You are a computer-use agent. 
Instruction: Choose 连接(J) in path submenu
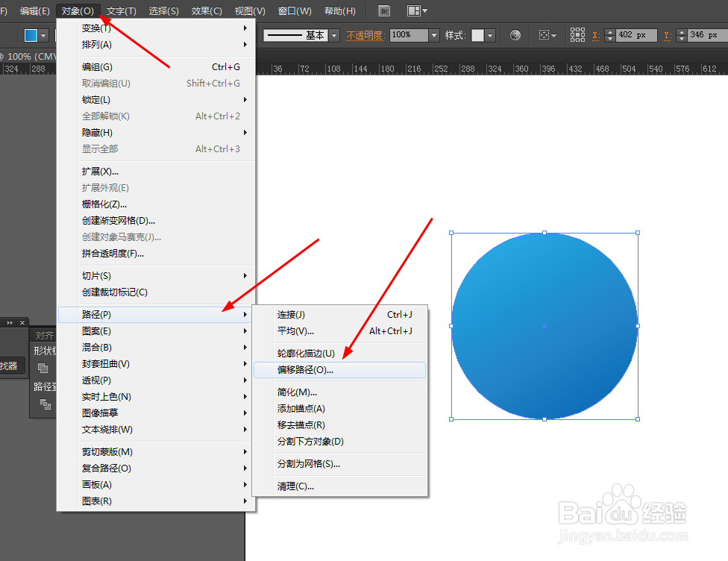tap(340, 314)
